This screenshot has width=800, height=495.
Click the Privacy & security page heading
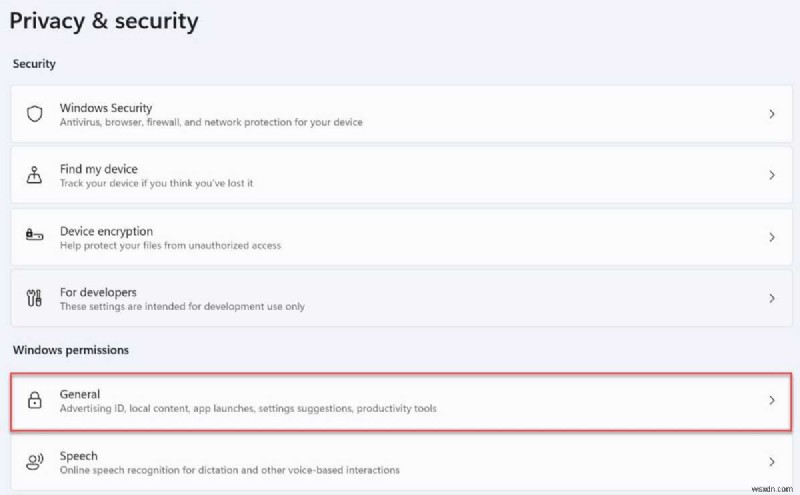point(104,21)
